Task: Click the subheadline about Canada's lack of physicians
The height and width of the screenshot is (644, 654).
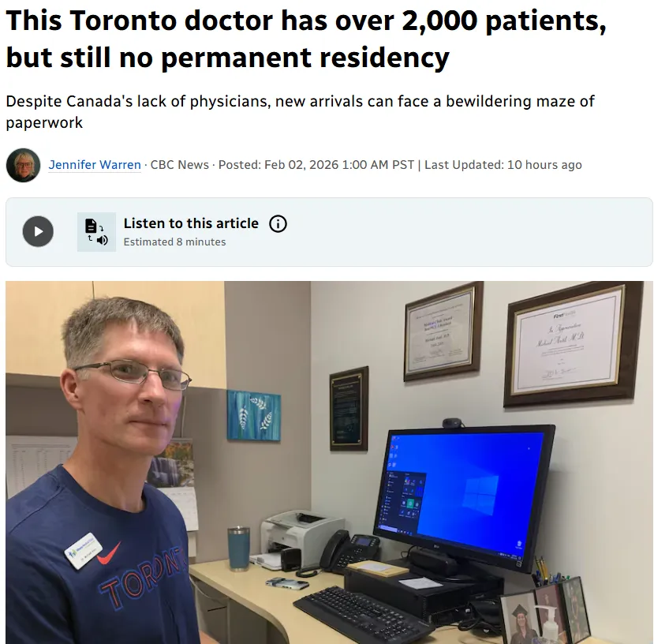Action: point(300,112)
